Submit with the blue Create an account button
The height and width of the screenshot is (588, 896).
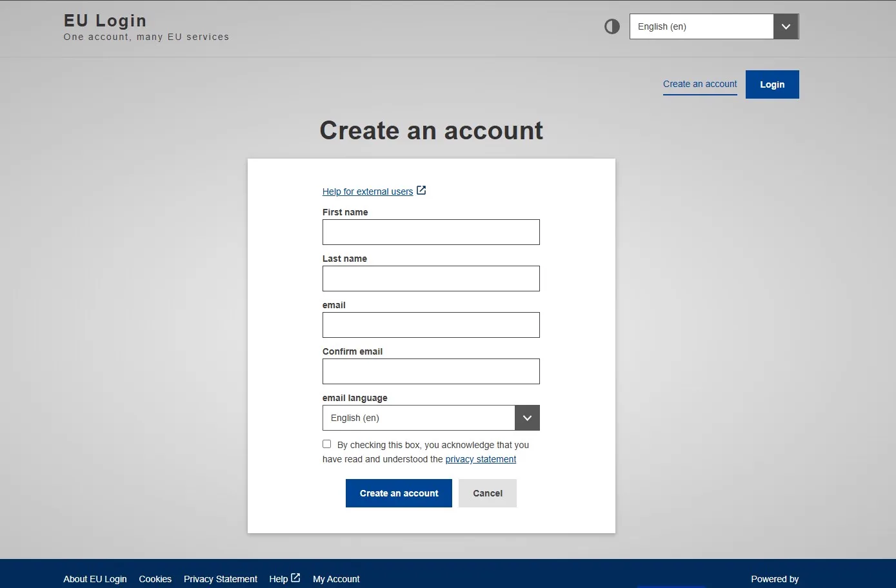(x=399, y=493)
